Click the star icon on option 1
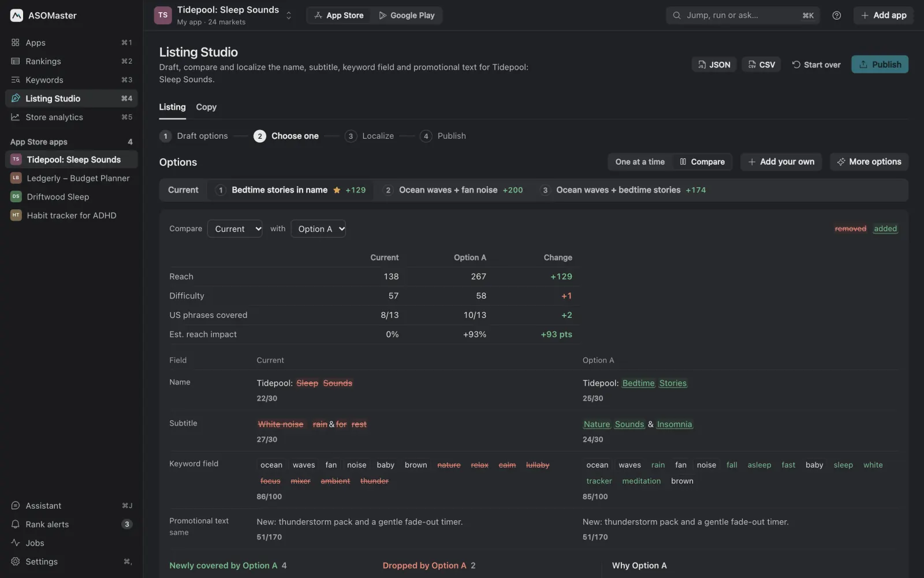This screenshot has width=924, height=578. tap(337, 190)
